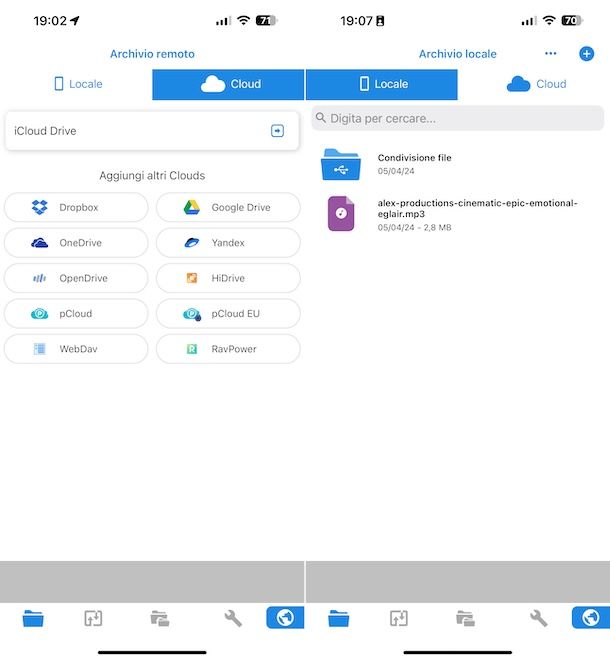Switch to Locale tab in Archivio remoto screen
This screenshot has width=610, height=660.
78,84
